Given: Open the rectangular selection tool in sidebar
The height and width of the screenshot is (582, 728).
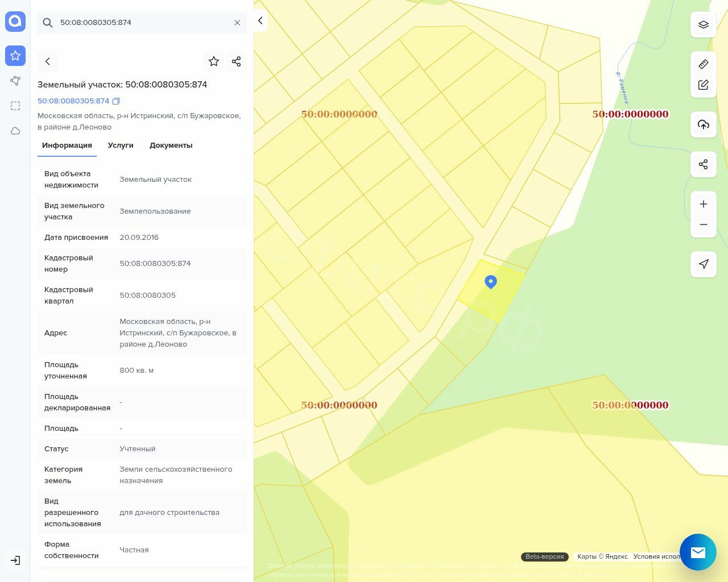Looking at the screenshot, I should (x=15, y=106).
